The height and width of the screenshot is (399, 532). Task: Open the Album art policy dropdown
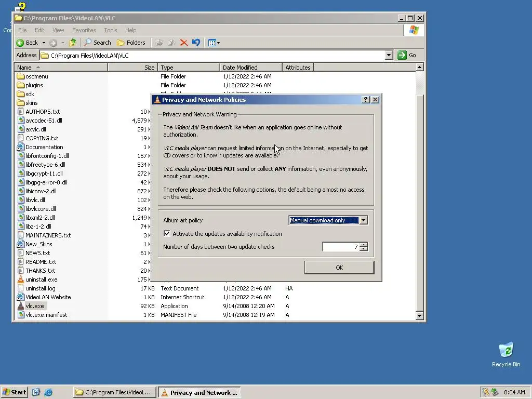click(x=363, y=220)
